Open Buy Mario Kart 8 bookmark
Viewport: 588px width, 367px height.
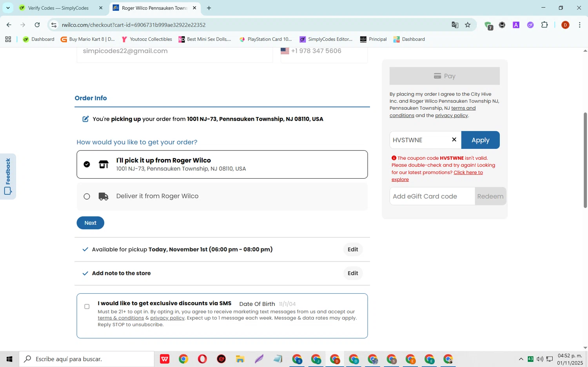(x=88, y=39)
